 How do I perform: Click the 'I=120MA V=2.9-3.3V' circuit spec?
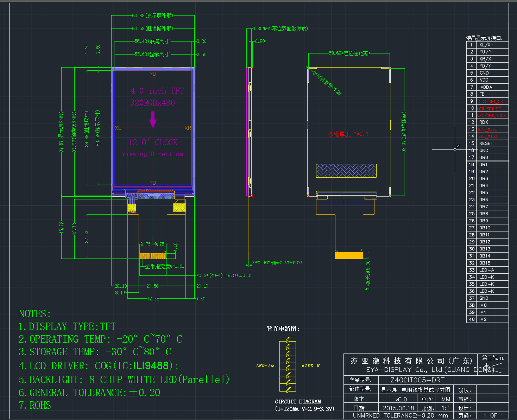[x=305, y=409]
